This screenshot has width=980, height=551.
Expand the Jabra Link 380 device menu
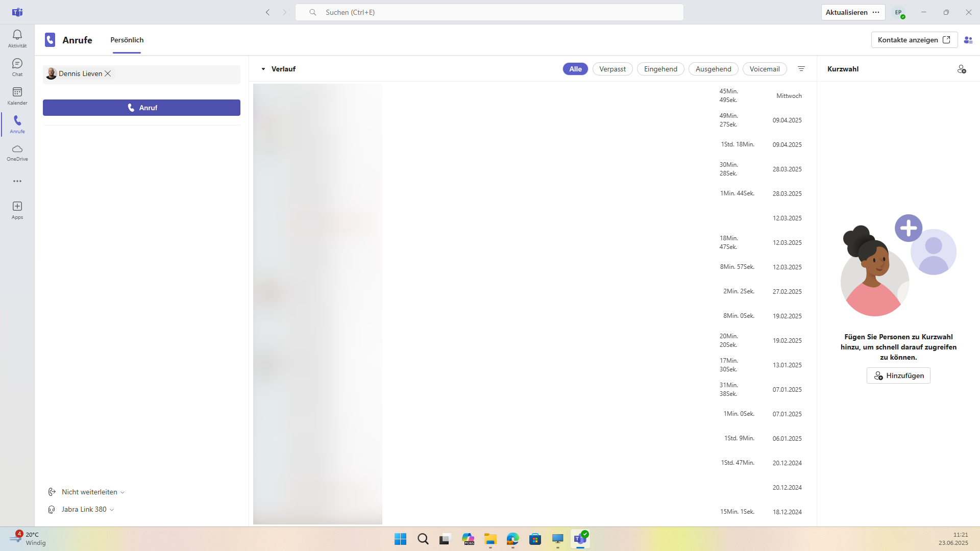click(x=87, y=509)
